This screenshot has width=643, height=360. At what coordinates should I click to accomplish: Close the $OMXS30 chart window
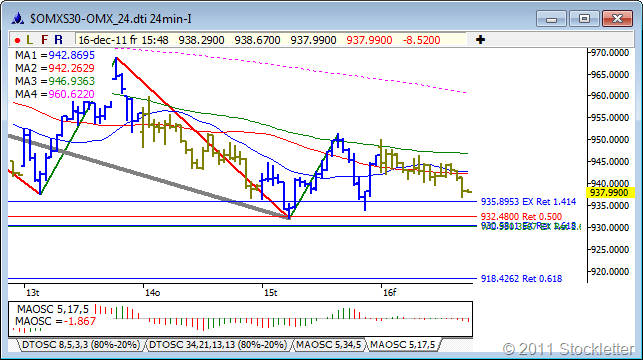617,19
